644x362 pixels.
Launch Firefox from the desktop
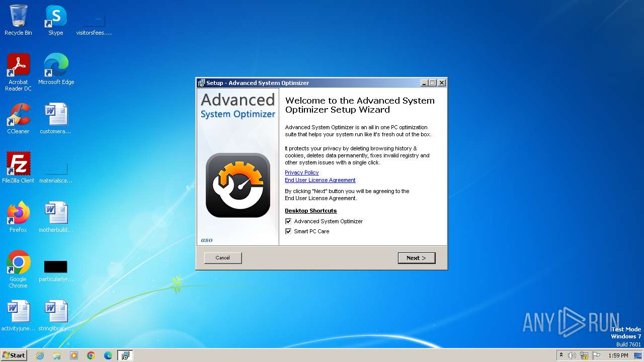click(x=18, y=217)
